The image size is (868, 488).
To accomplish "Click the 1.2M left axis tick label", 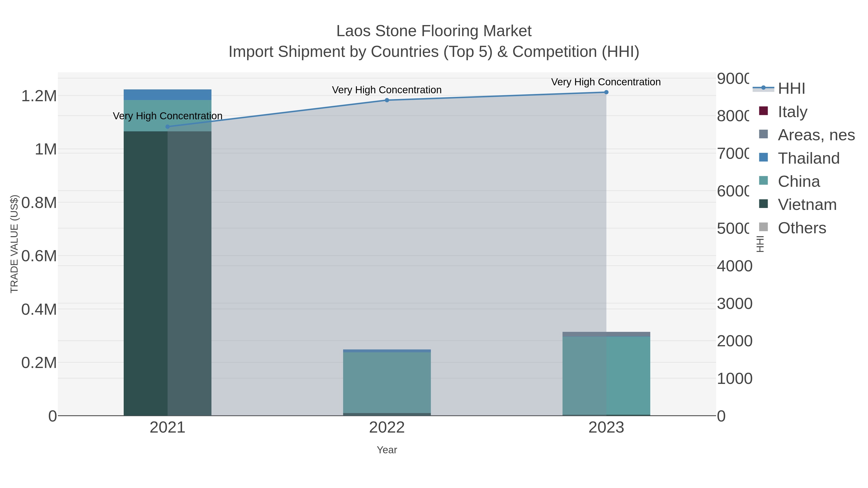I will click(39, 96).
